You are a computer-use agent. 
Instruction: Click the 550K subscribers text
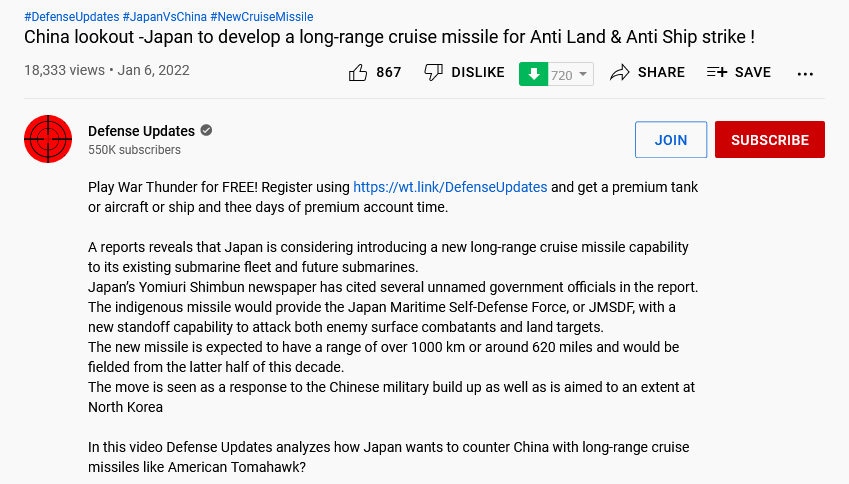tap(134, 150)
